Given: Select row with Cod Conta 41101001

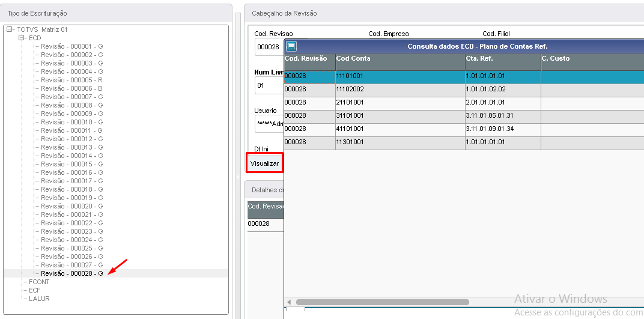Looking at the screenshot, I should coord(464,130).
